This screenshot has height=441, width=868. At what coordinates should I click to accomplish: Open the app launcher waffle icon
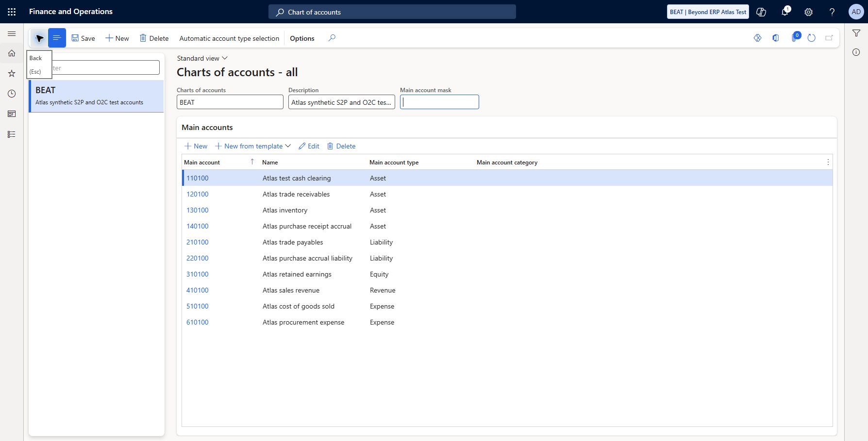(12, 12)
